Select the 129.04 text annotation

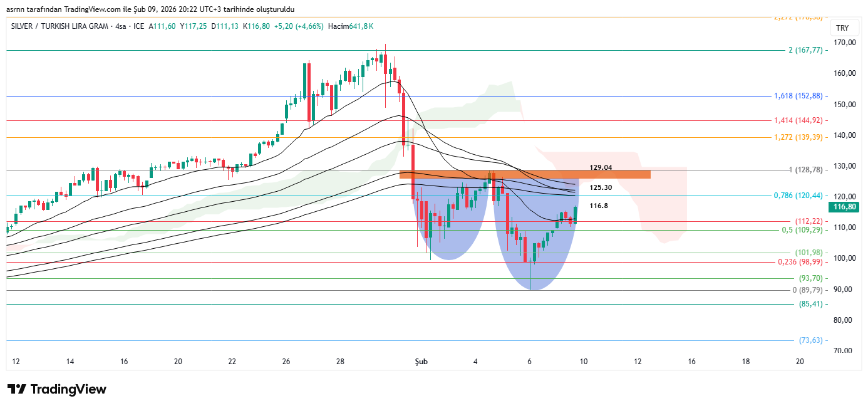tap(601, 168)
